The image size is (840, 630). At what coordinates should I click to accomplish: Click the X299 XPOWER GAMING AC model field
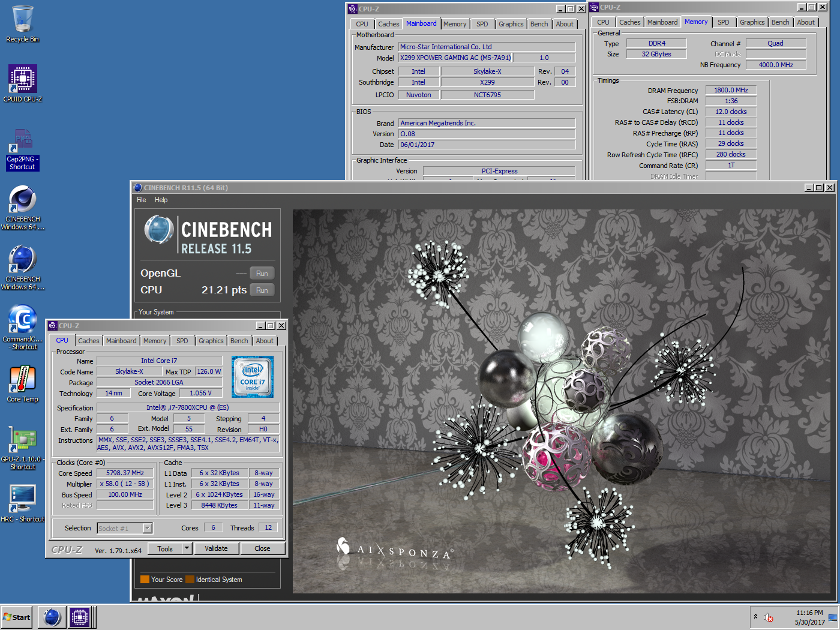tap(455, 58)
